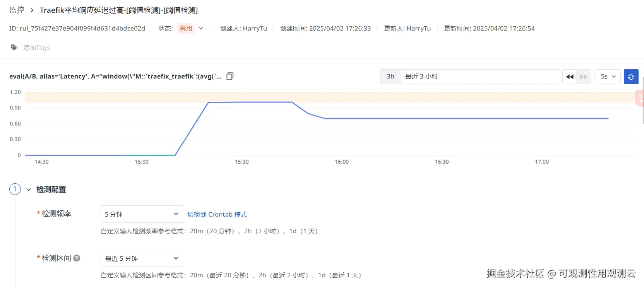Screen dimensions: 644x287
Task: Go back to 监控 breadcrumb
Action: click(x=17, y=10)
